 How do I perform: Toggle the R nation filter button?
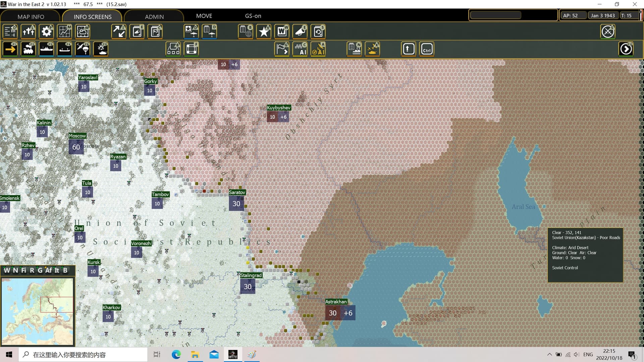(x=32, y=270)
